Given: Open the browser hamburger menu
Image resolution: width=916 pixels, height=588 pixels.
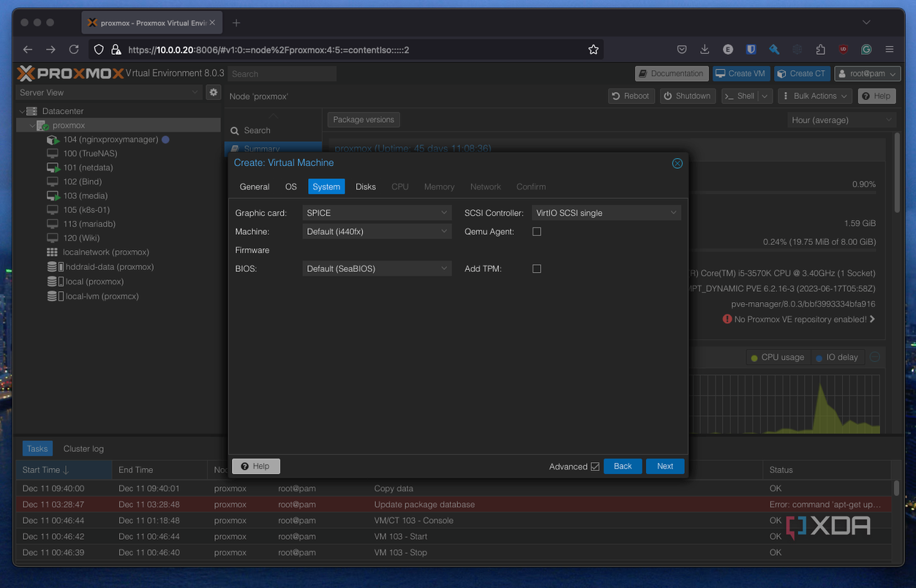Looking at the screenshot, I should [890, 50].
